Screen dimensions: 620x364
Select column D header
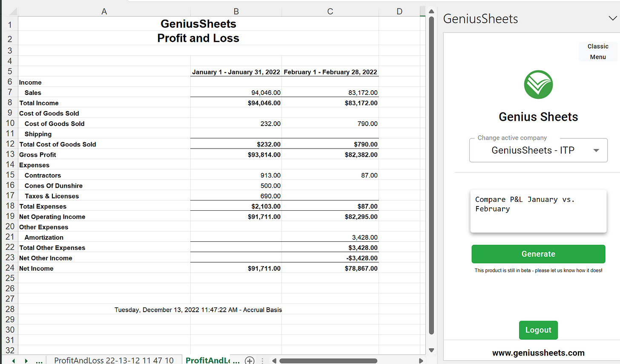[399, 11]
